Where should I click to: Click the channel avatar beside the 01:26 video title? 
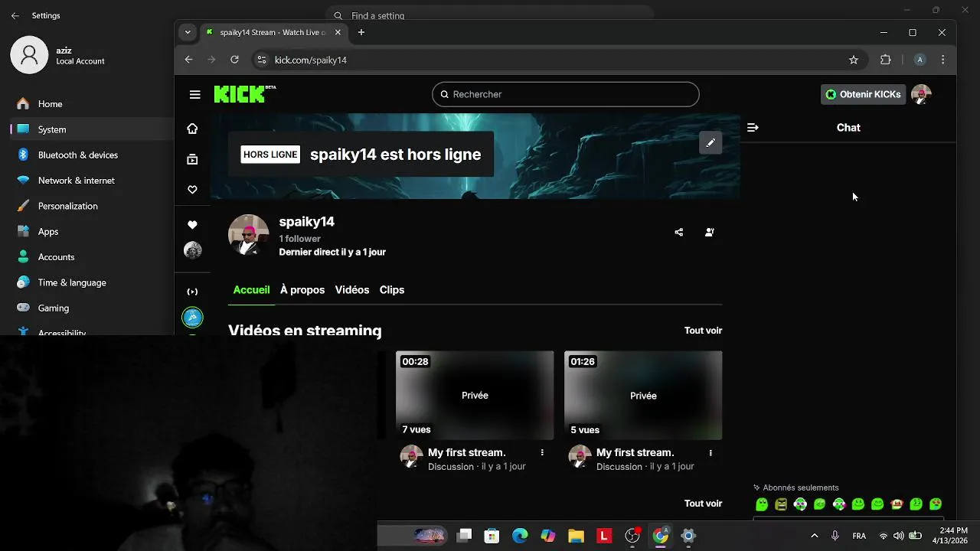click(580, 457)
